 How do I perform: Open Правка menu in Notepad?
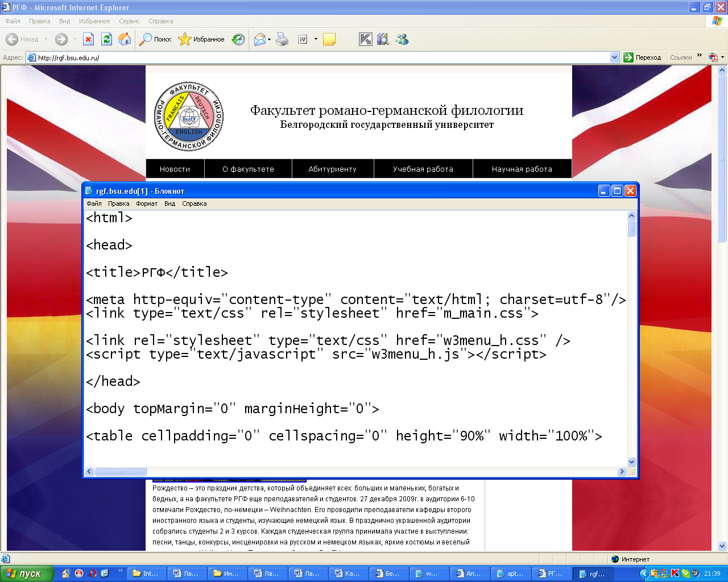pyautogui.click(x=119, y=203)
